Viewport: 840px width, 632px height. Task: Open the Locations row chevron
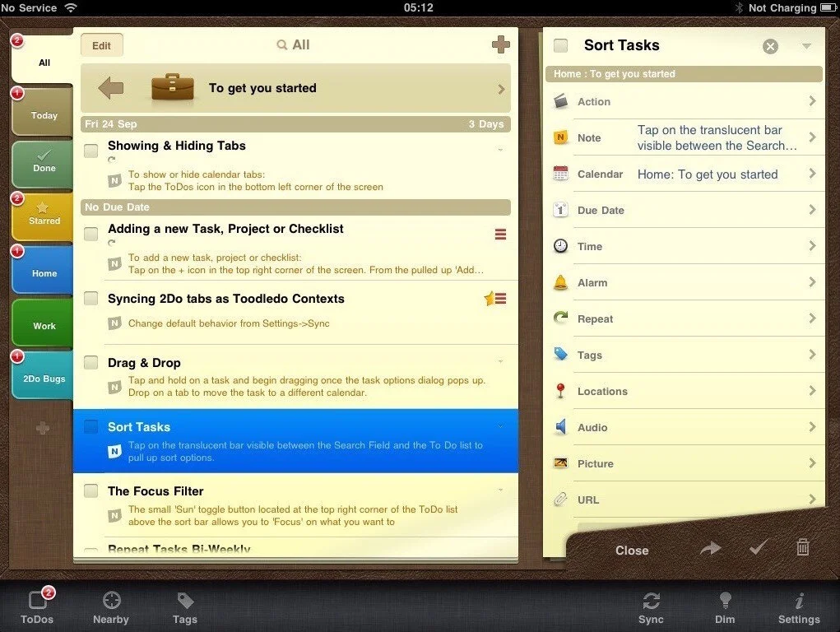point(812,391)
